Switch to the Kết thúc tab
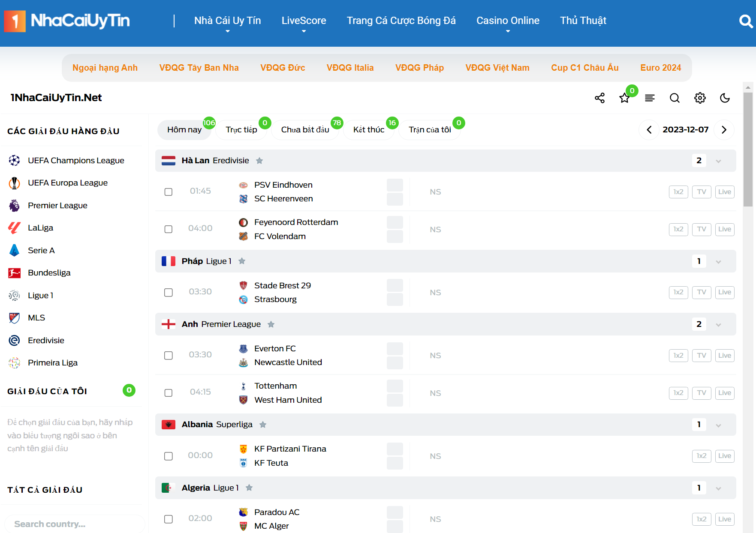The width and height of the screenshot is (756, 533). (x=369, y=130)
